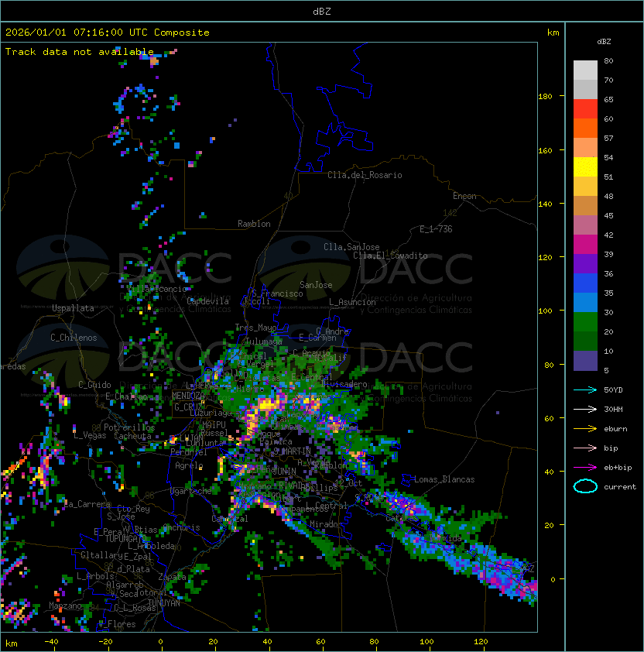Click the E_1-736 label

click(436, 229)
